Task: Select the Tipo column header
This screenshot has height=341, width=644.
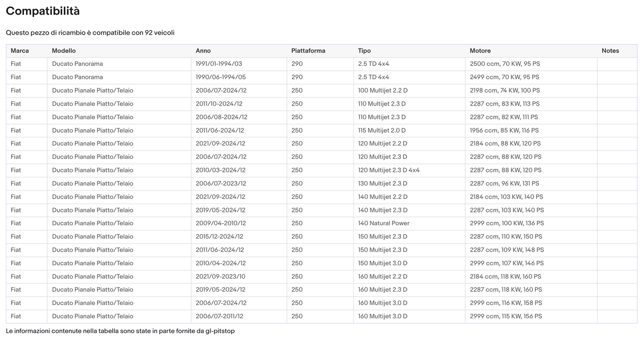Action: (x=364, y=51)
